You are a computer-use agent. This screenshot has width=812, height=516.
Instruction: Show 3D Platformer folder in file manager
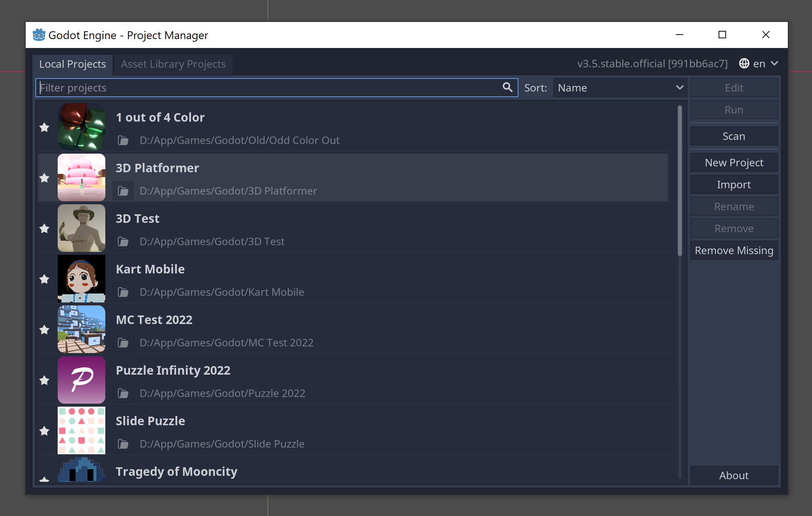pos(123,191)
